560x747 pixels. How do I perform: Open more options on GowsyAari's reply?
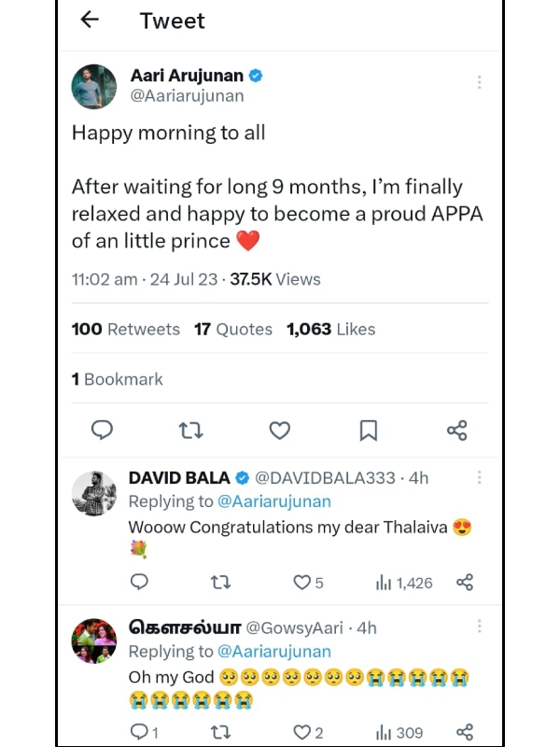pyautogui.click(x=479, y=627)
